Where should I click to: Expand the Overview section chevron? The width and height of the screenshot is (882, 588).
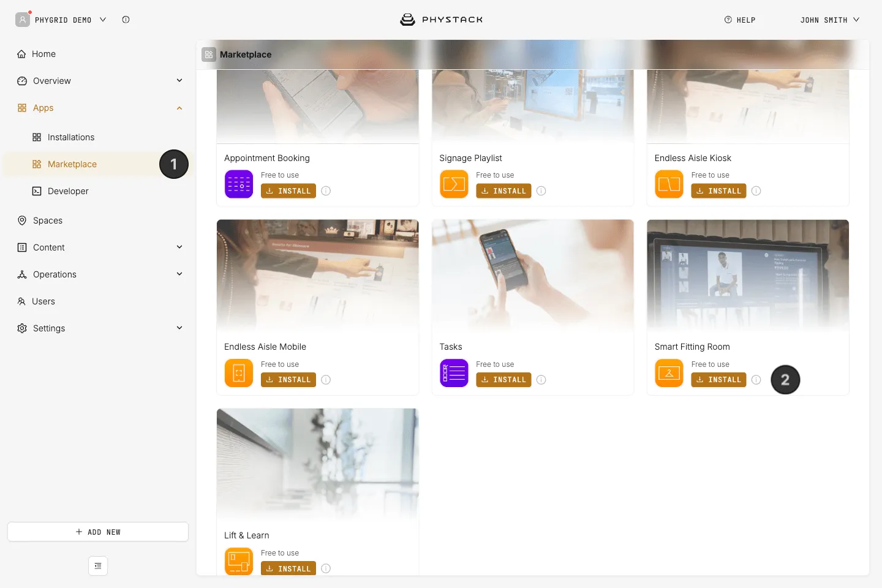(179, 81)
